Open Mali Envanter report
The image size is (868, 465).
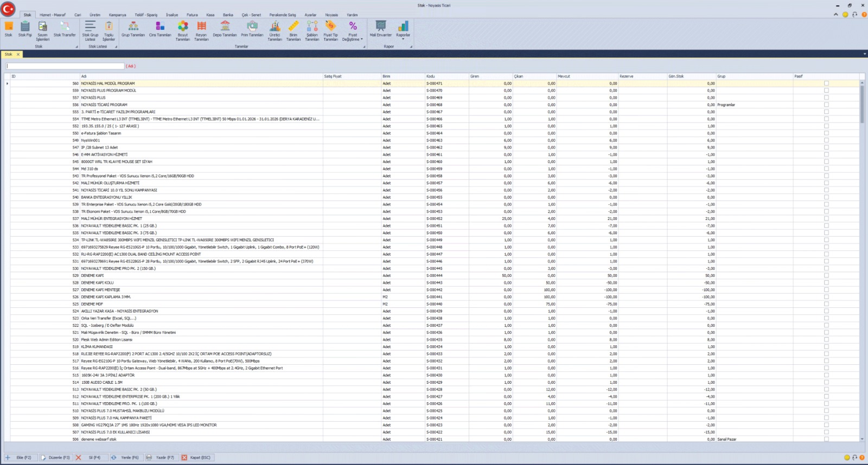(x=381, y=29)
